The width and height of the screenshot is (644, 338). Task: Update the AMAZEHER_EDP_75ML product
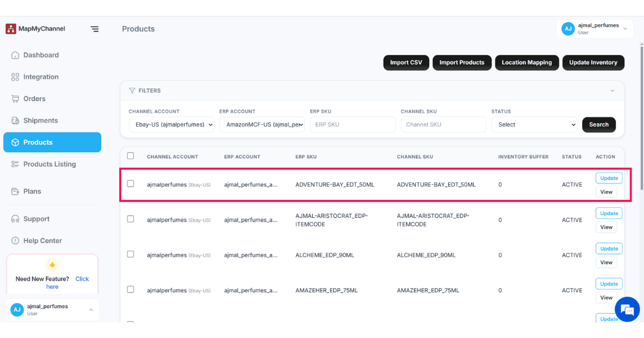tap(609, 284)
